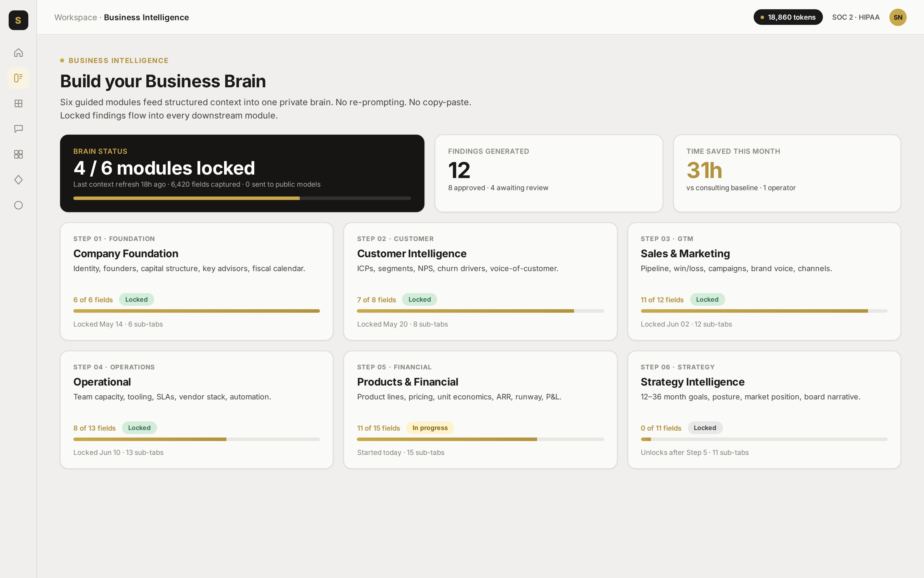Viewport: 924px width, 578px height.
Task: Open the Company Foundation module
Action: coord(197,281)
